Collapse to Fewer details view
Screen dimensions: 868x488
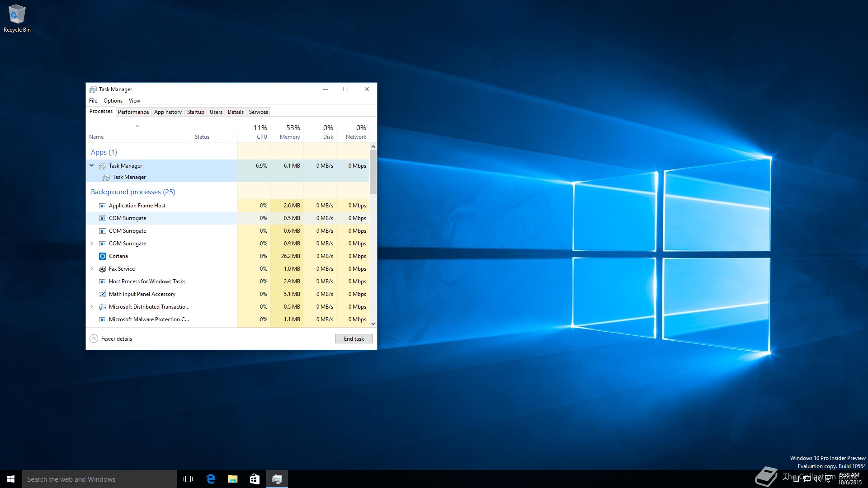(111, 339)
